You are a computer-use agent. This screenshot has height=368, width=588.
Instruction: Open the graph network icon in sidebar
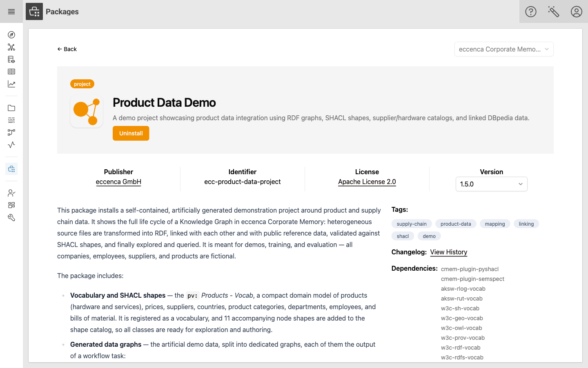click(11, 47)
